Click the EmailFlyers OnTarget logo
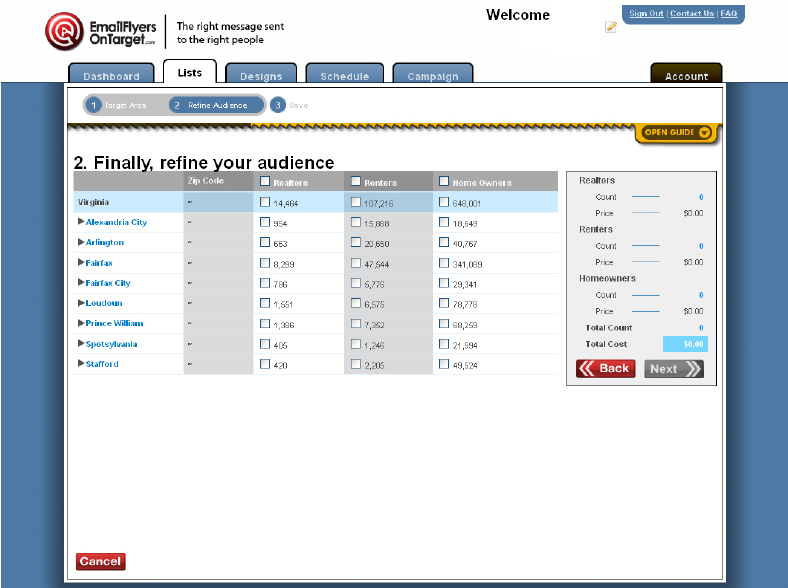 point(100,31)
